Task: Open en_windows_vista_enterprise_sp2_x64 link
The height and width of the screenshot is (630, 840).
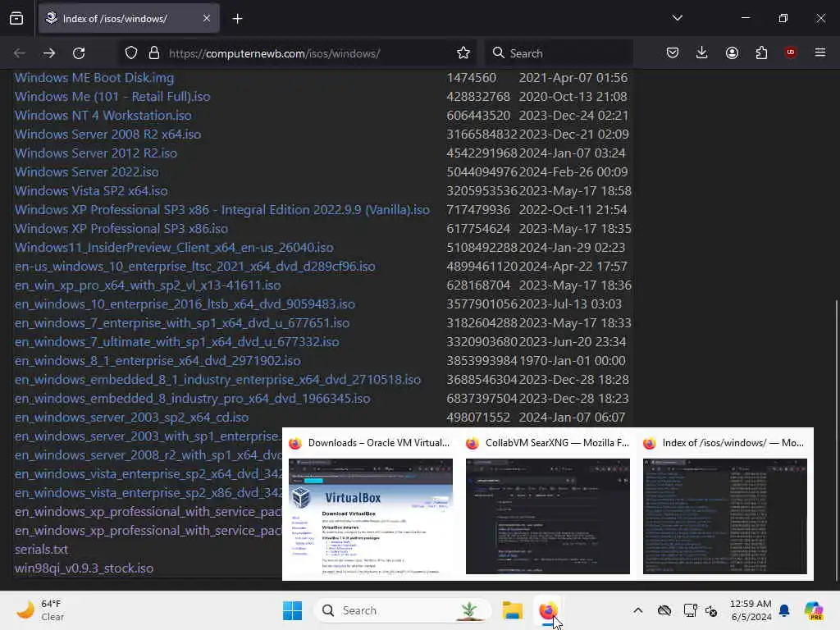Action: click(148, 474)
